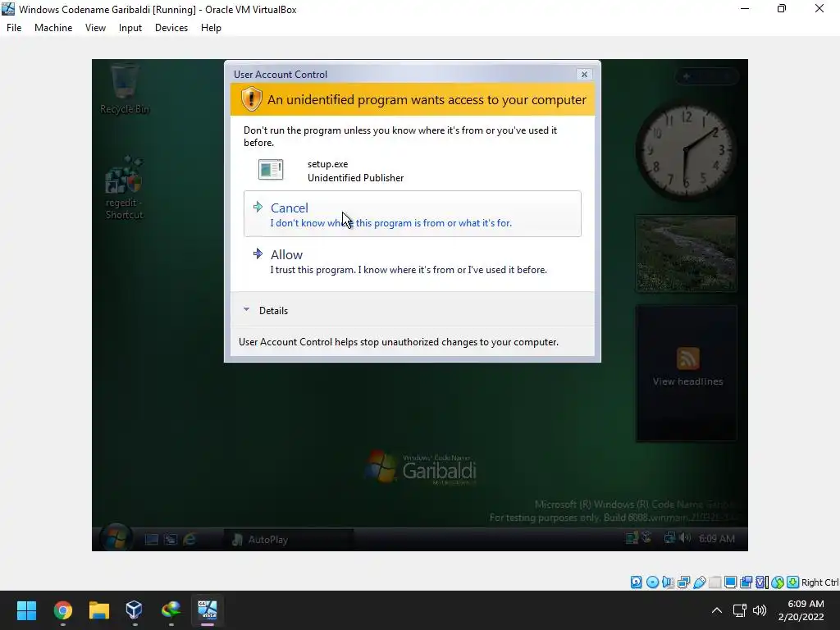The image size is (840, 630).
Task: Click the shared folders indicator icon
Action: [714, 582]
